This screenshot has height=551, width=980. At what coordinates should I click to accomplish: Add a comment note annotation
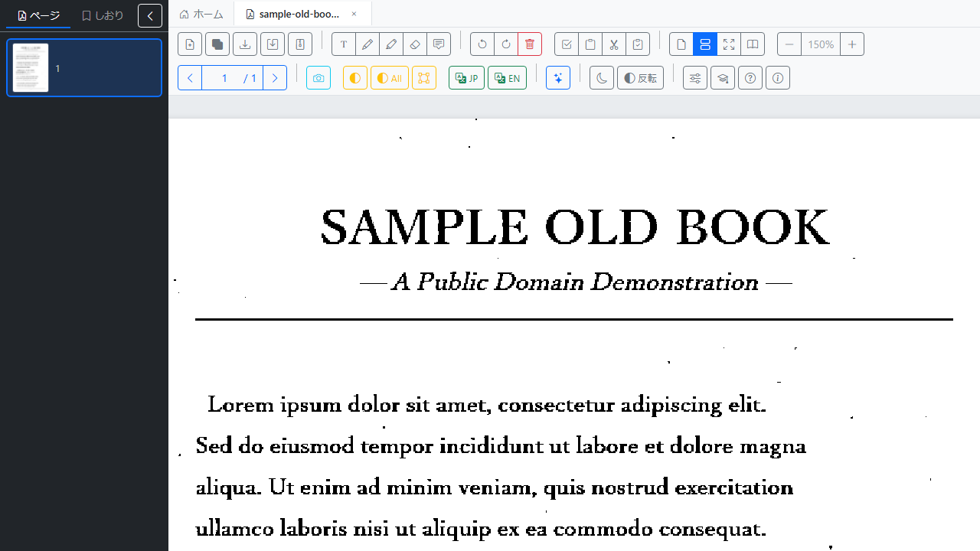click(439, 44)
